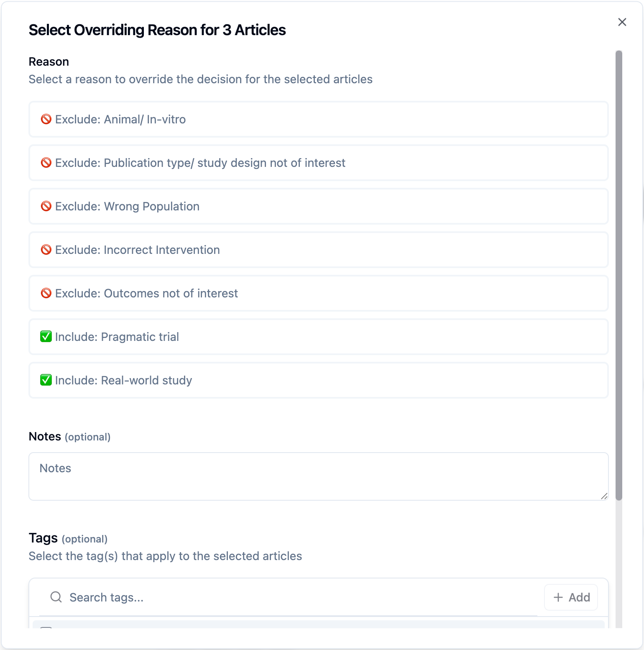Select the Exclude: Animal/ In-vitro reason
Image resolution: width=644 pixels, height=650 pixels.
coord(318,119)
